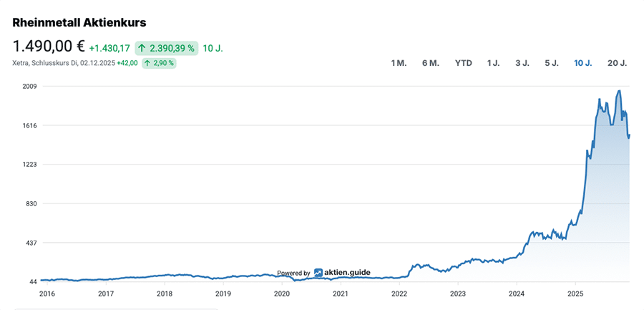Click the current price 1.490,00 €
The height and width of the screenshot is (310, 644).
pyautogui.click(x=49, y=47)
